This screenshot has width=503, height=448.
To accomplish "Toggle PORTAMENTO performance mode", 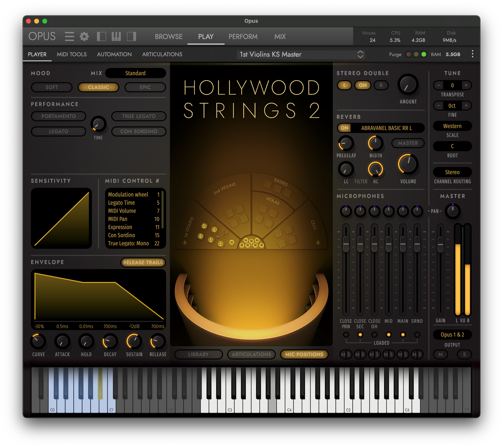I will [59, 116].
